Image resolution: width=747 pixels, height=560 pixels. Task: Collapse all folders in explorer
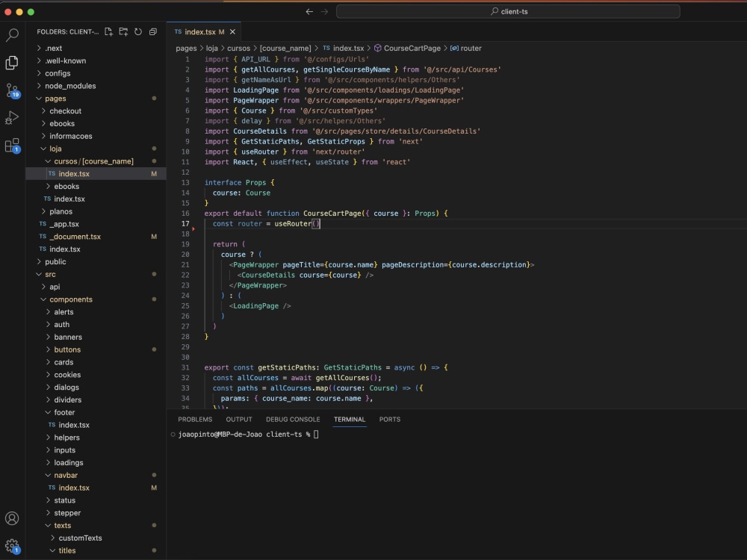(x=152, y=32)
